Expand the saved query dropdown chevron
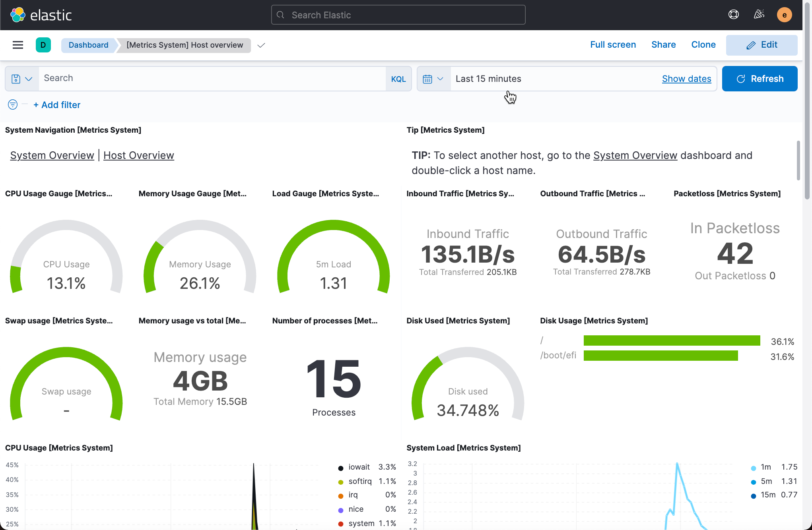The width and height of the screenshot is (812, 530). click(28, 78)
